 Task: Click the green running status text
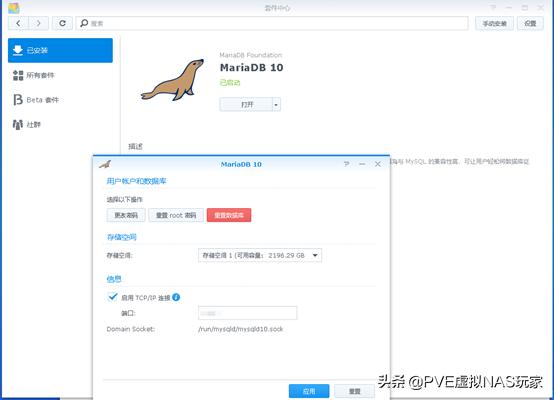tap(230, 83)
